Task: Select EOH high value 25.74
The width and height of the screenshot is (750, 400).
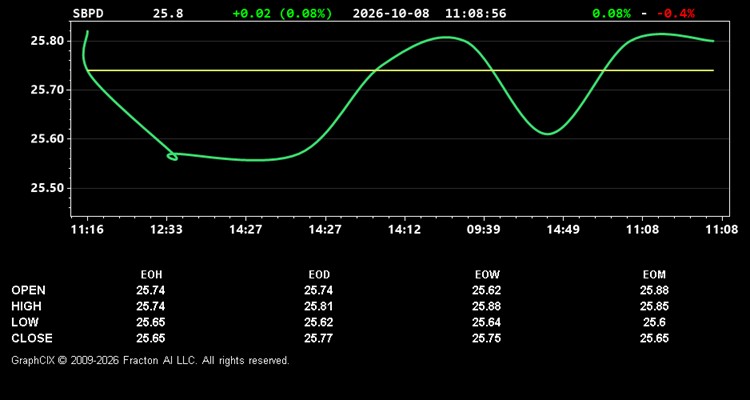Action: coord(151,306)
